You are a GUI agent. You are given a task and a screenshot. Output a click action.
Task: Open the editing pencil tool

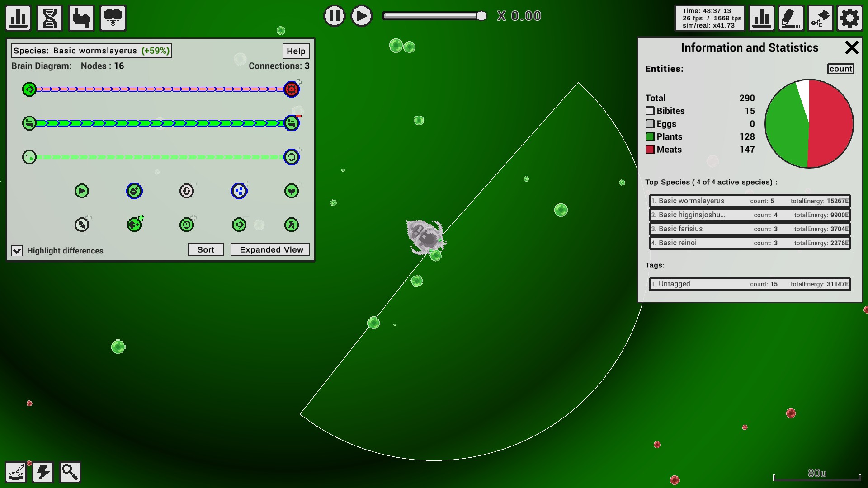(x=791, y=18)
